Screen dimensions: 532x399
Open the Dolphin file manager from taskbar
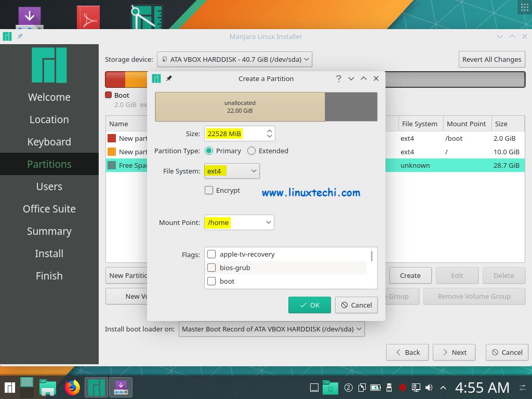pyautogui.click(x=48, y=387)
